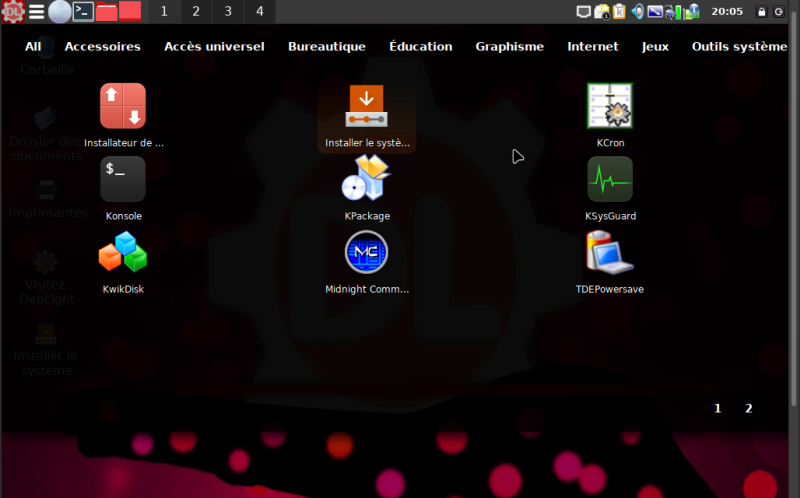Click the 20:05 clock
Image resolution: width=800 pixels, height=498 pixels.
pos(726,12)
